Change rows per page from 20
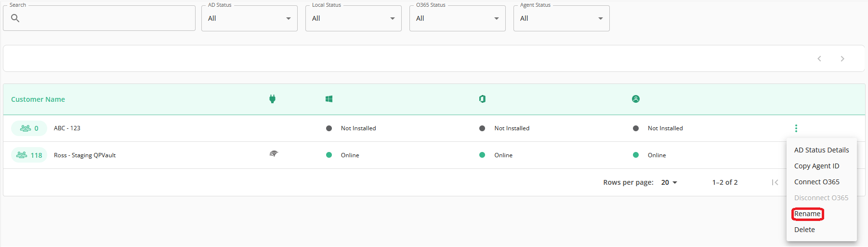 [669, 182]
